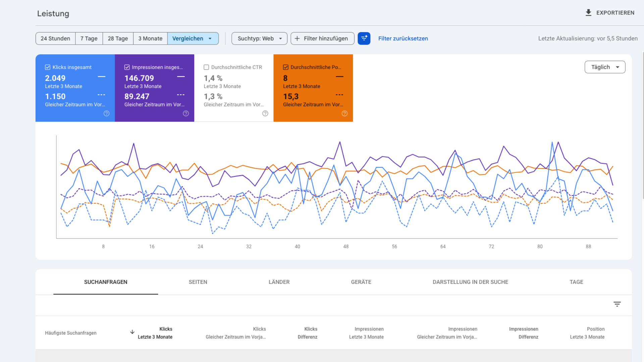Screen dimensions: 644x362
Task: Open the GERÄTE tab
Action: [x=361, y=282]
